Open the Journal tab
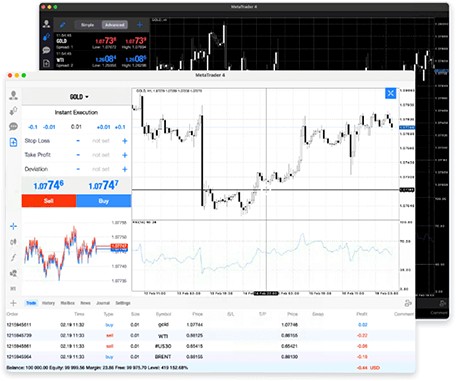This screenshot has width=456, height=381. point(103,303)
